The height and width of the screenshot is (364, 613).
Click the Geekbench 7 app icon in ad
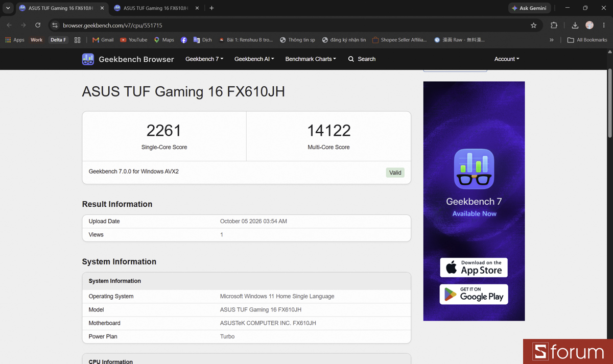[474, 169]
